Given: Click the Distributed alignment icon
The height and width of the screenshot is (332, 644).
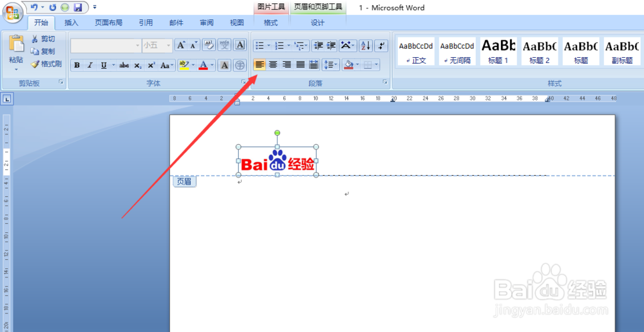Looking at the screenshot, I should (314, 65).
